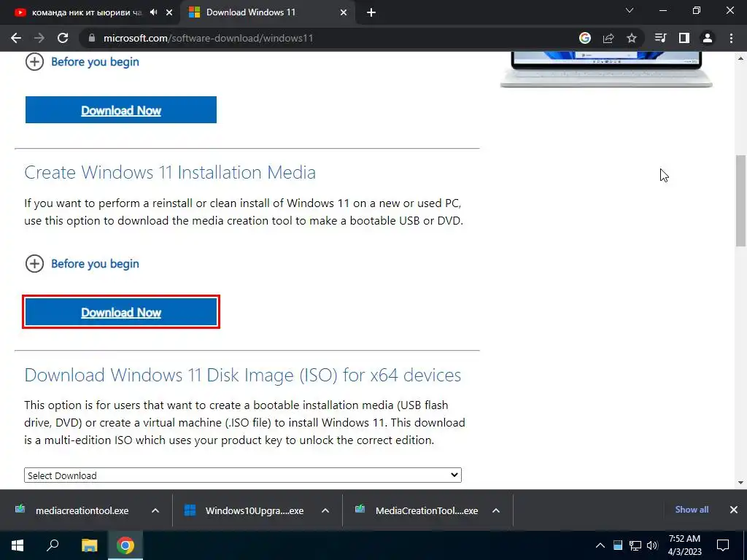Open the media control icon in toolbar
The width and height of the screenshot is (747, 560).
click(x=660, y=38)
